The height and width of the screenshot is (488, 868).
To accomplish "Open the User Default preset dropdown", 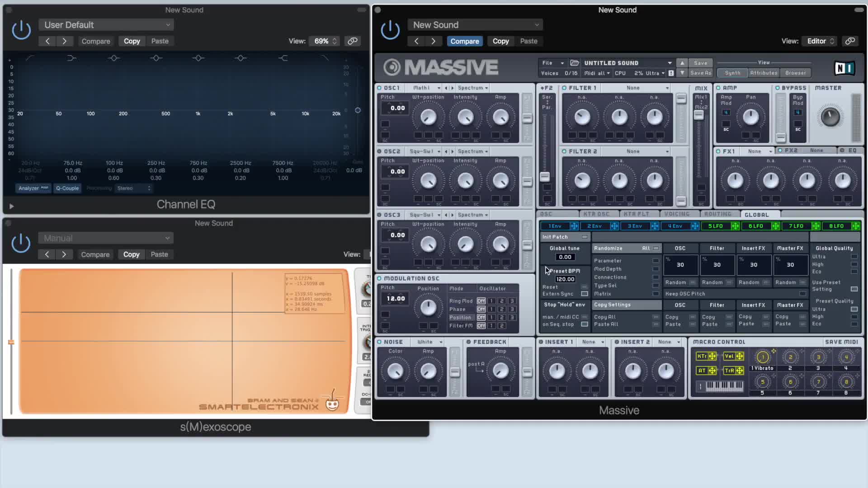I will pyautogui.click(x=106, y=25).
